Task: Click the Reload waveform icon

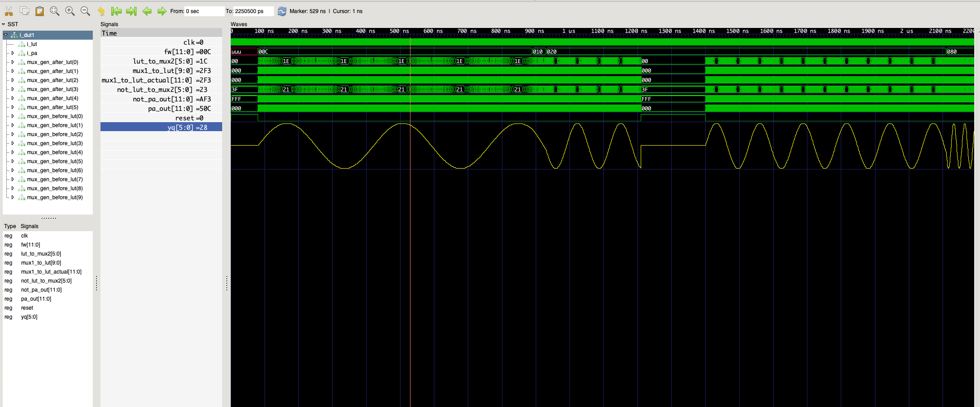Action: pyautogui.click(x=282, y=11)
